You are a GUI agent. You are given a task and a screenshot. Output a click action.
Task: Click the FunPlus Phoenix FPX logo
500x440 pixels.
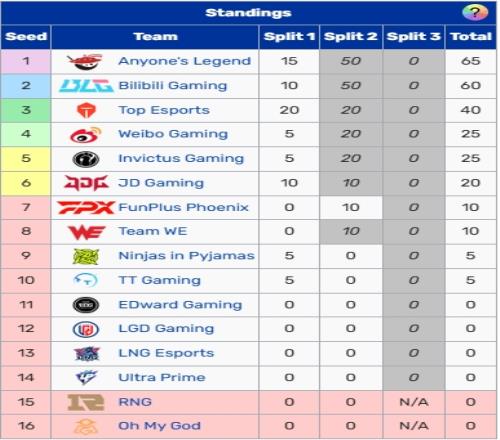click(86, 207)
